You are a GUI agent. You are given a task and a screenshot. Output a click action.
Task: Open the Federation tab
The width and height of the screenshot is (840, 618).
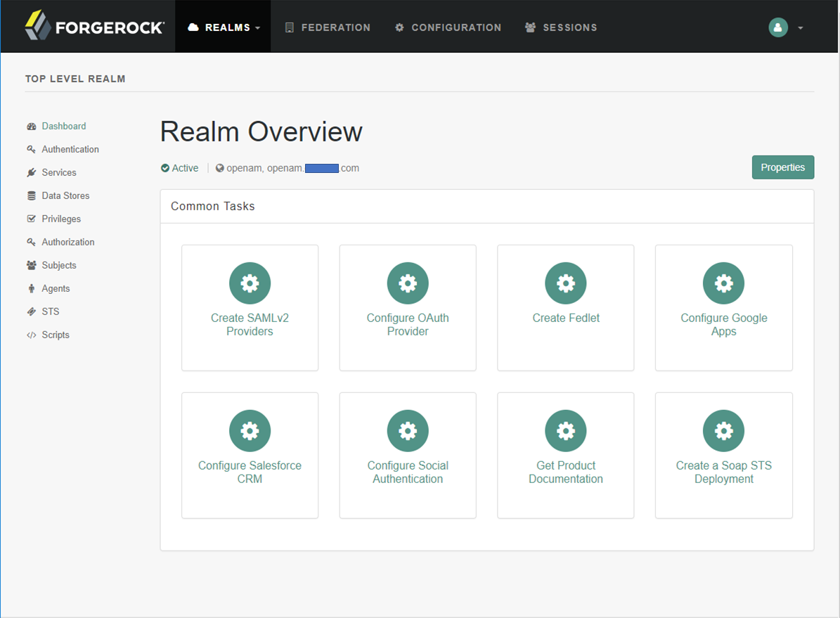coord(328,27)
